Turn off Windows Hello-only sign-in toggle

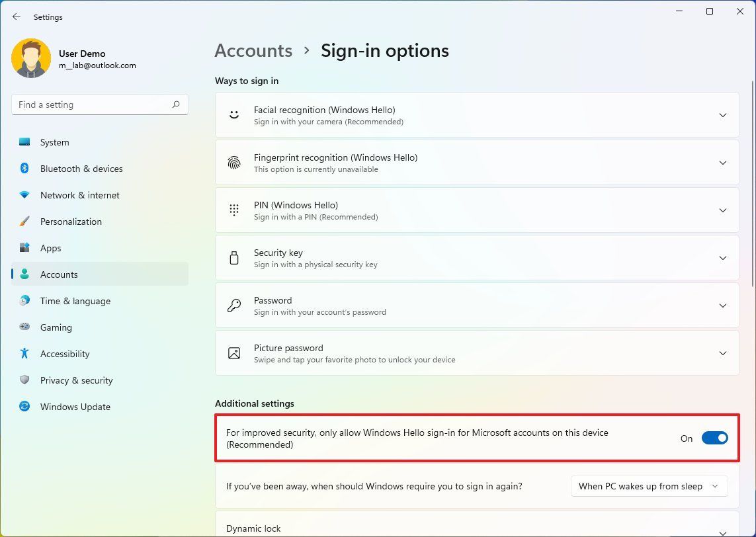coord(715,438)
